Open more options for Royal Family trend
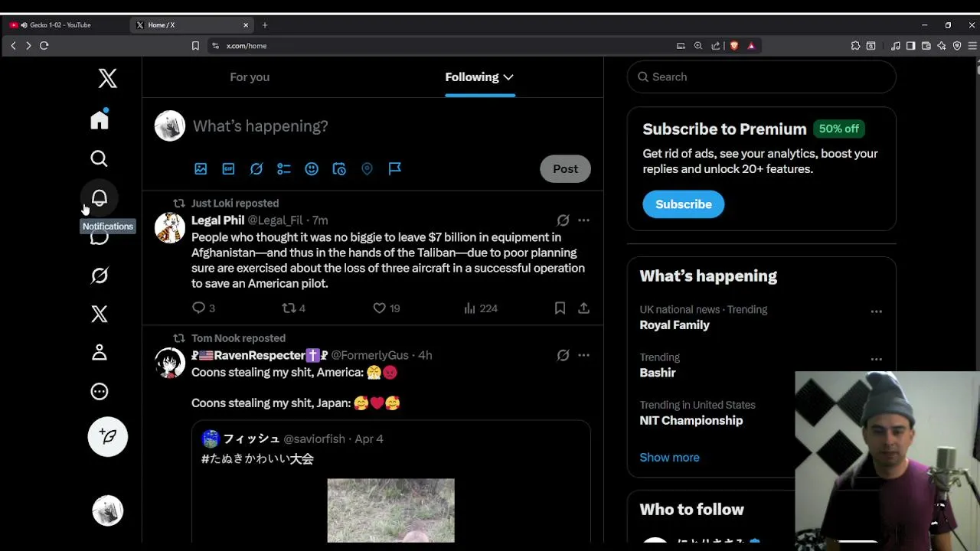980x551 pixels. tap(877, 311)
